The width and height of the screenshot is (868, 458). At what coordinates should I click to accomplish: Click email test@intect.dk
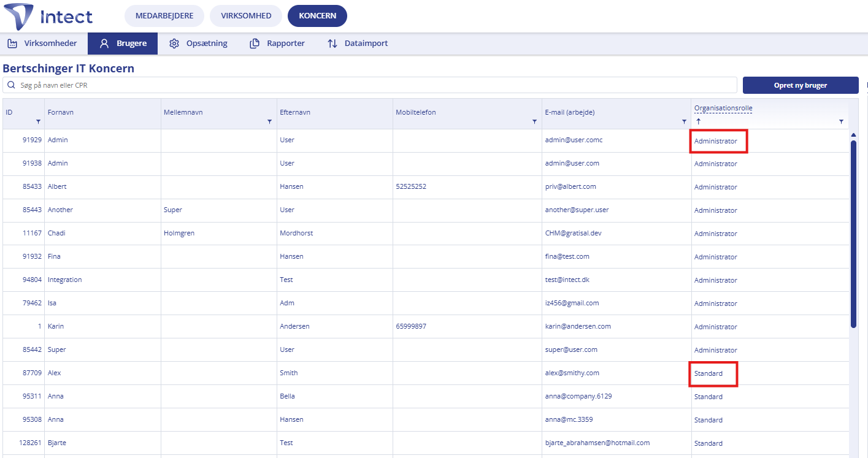click(567, 280)
